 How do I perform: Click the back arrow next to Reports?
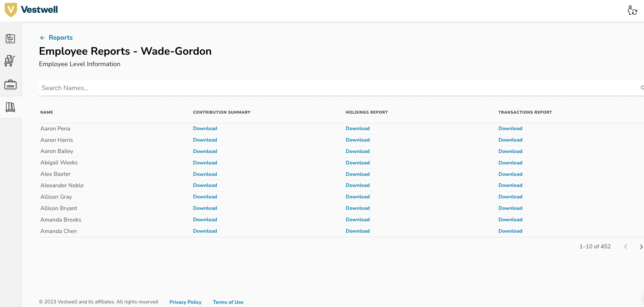coord(43,38)
